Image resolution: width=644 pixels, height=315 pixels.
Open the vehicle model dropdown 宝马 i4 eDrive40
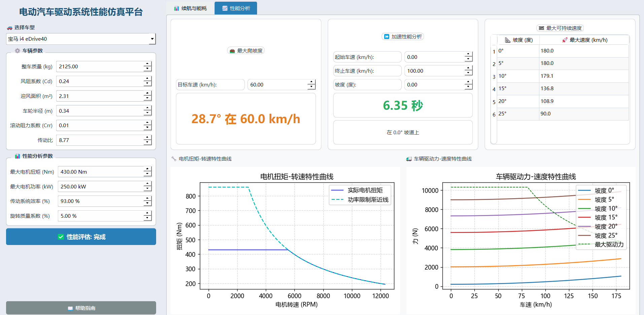81,39
